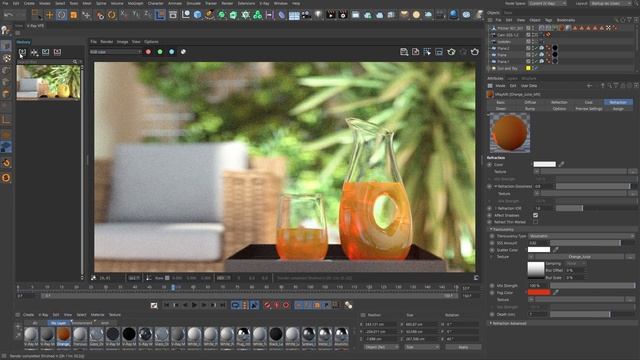Select the render thumbnail in History panel
Viewport: 640px width, 360px height.
(48, 82)
